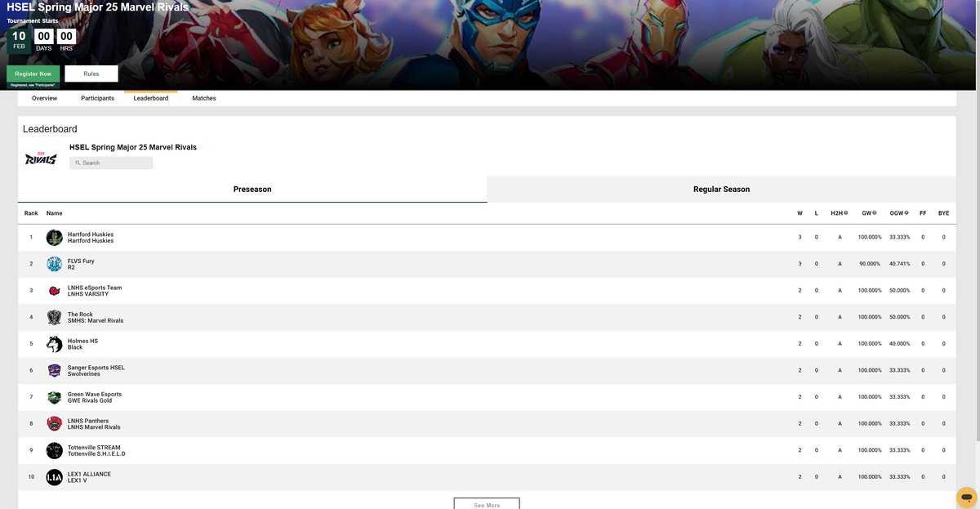Click the SMHS: Marvel Rivals roster name
Image resolution: width=980 pixels, height=509 pixels.
tap(96, 321)
